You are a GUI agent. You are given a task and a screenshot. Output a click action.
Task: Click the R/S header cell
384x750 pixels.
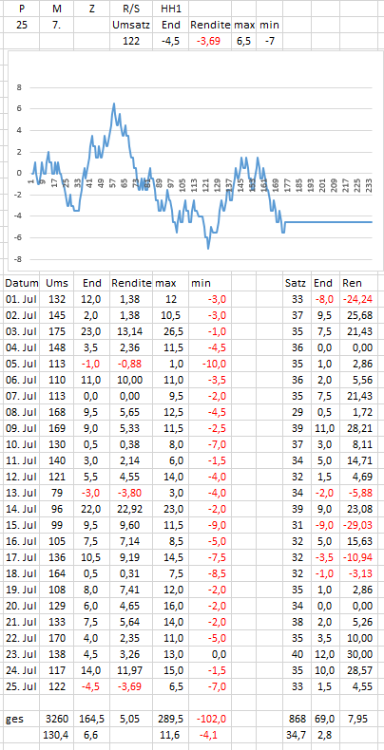(131, 8)
